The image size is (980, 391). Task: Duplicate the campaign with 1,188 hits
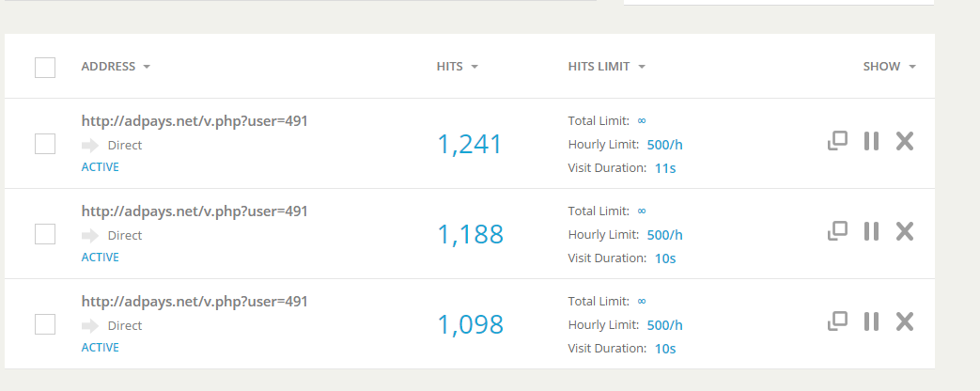(837, 231)
